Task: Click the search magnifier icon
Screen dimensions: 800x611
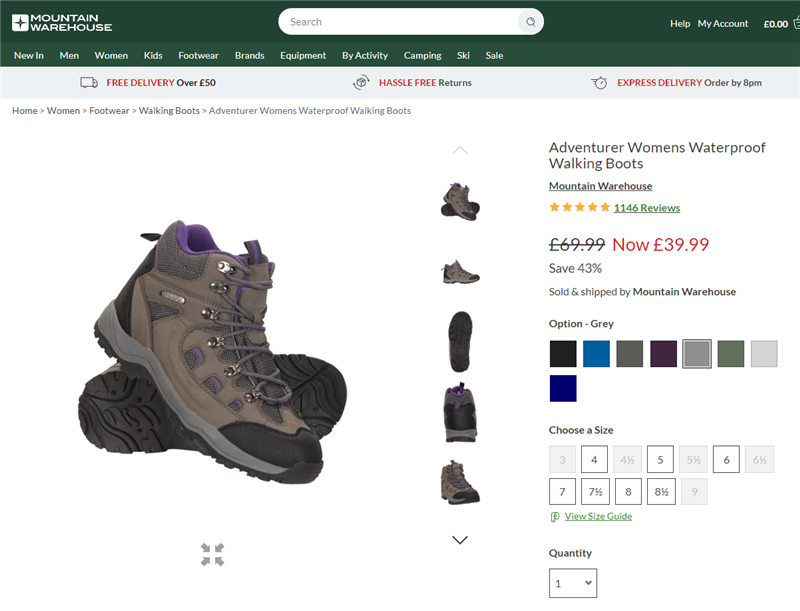Action: [530, 22]
